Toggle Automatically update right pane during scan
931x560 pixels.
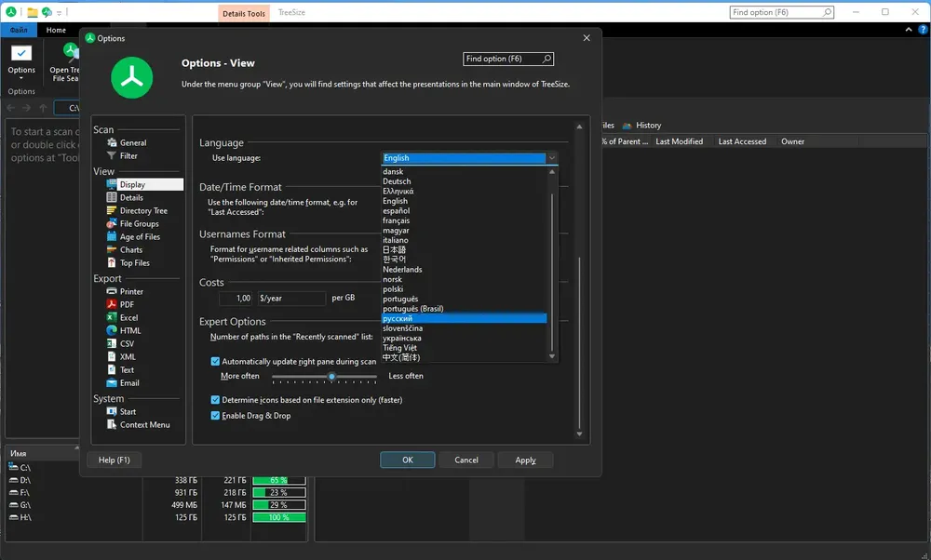[x=215, y=361]
